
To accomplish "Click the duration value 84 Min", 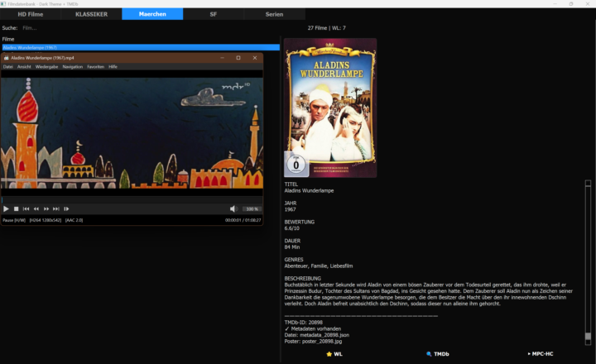I will [292, 247].
